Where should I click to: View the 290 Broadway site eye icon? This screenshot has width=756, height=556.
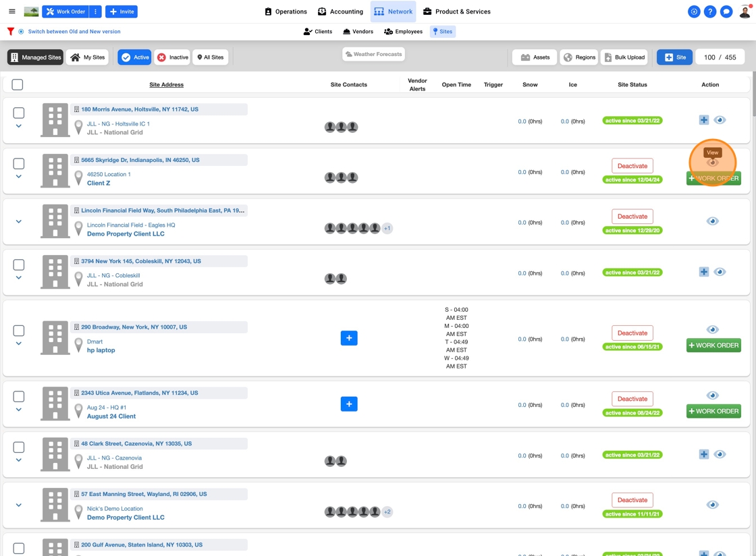(713, 329)
